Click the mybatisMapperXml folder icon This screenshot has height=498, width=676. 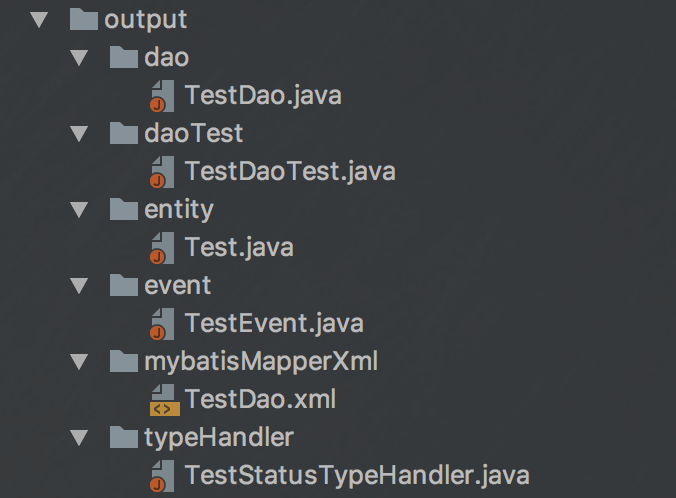(124, 361)
